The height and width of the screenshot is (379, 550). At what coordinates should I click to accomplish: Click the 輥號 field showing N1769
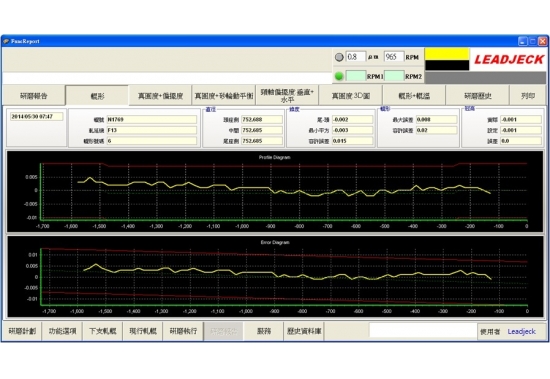pos(152,120)
